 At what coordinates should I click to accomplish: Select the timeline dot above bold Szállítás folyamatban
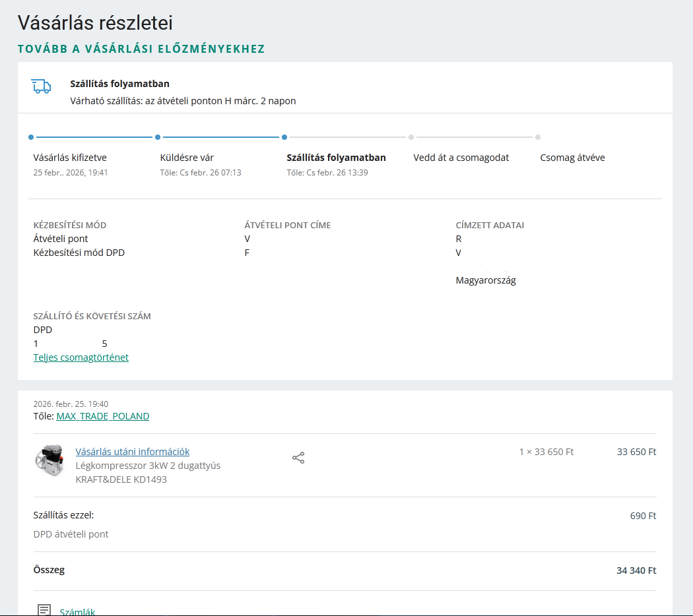[x=284, y=137]
